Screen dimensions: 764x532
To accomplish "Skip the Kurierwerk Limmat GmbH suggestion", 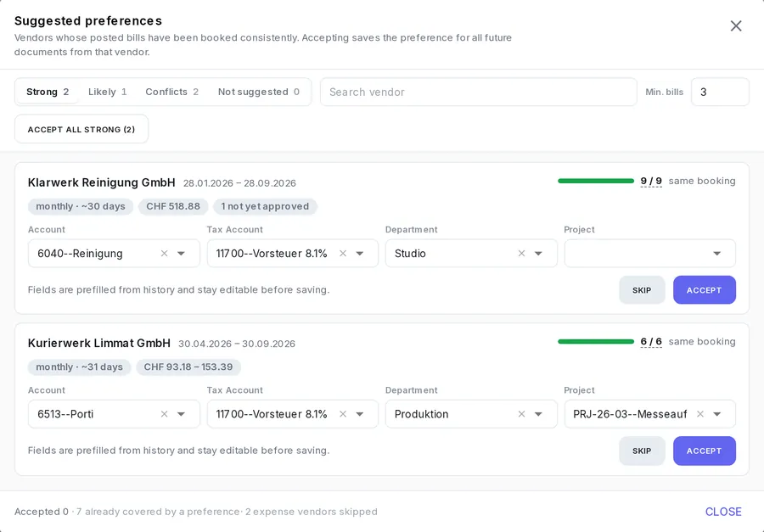I will (x=642, y=451).
